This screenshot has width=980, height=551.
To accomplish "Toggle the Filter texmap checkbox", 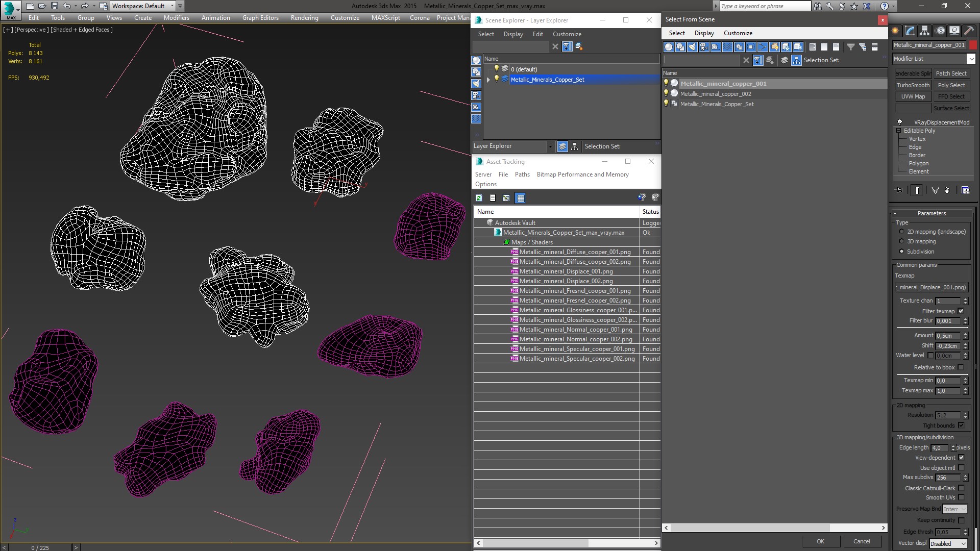I will [x=961, y=311].
